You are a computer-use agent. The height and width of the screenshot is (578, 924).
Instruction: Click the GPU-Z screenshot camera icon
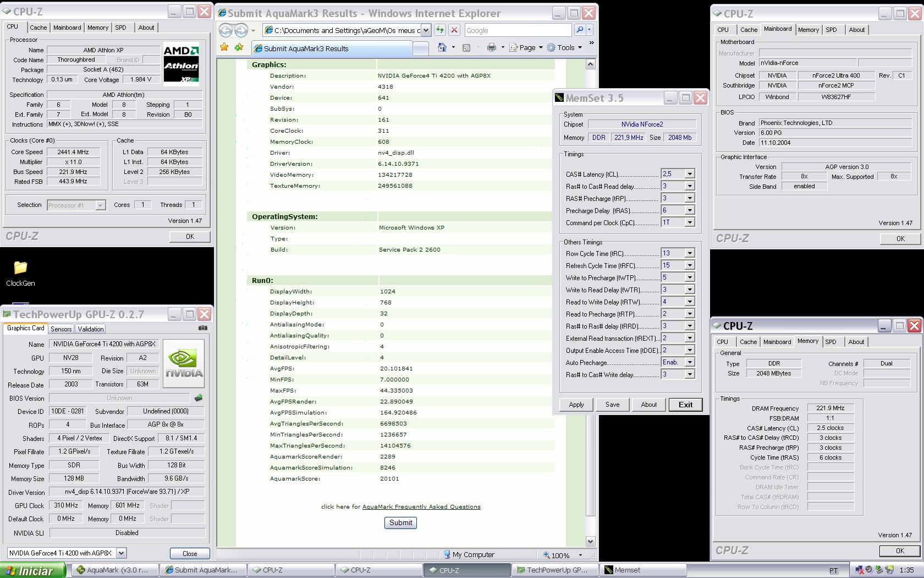(203, 328)
